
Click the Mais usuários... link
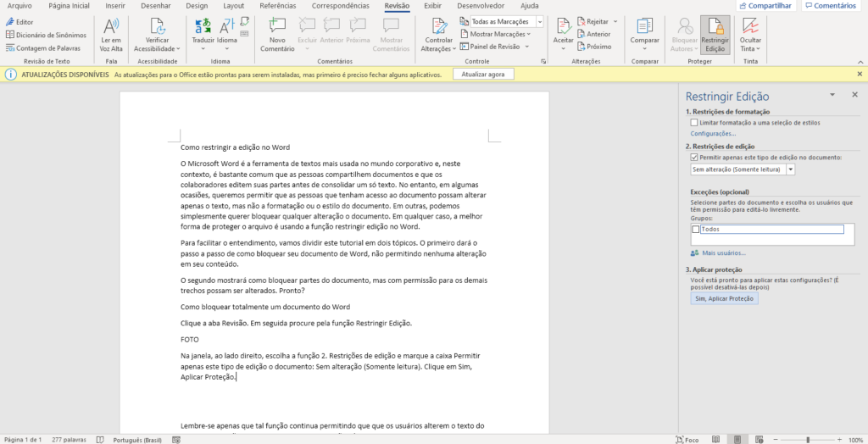[x=719, y=253]
